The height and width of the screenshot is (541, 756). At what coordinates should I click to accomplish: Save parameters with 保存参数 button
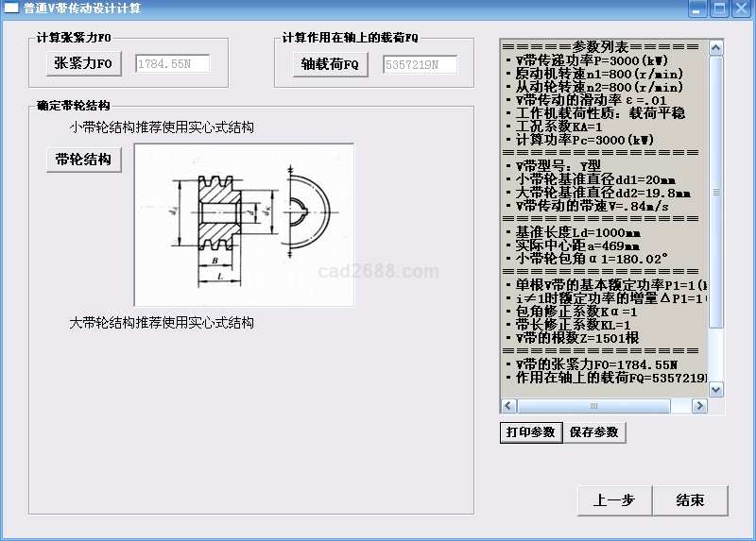(x=594, y=431)
